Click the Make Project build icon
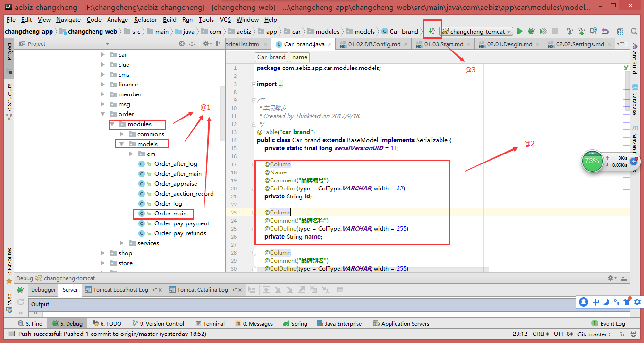The image size is (644, 343). 432,31
